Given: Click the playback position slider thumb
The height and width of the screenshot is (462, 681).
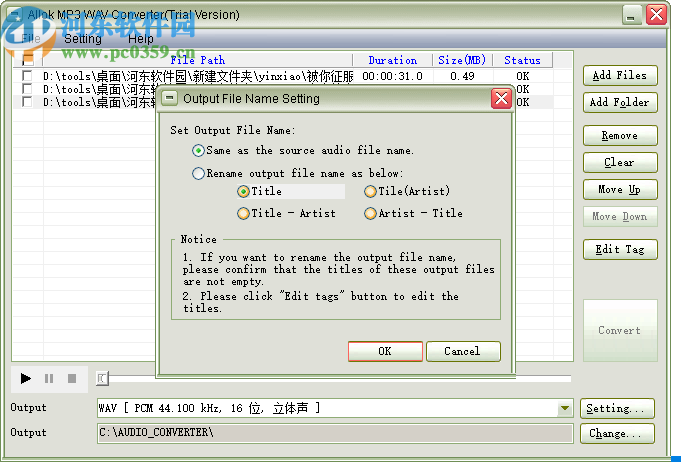Looking at the screenshot, I should (102, 378).
